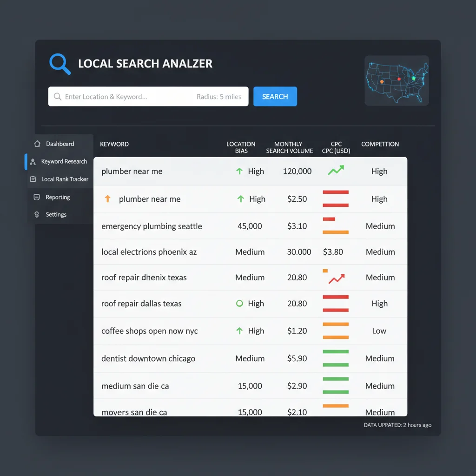
Task: Open the US map thumbnail
Action: pyautogui.click(x=397, y=80)
